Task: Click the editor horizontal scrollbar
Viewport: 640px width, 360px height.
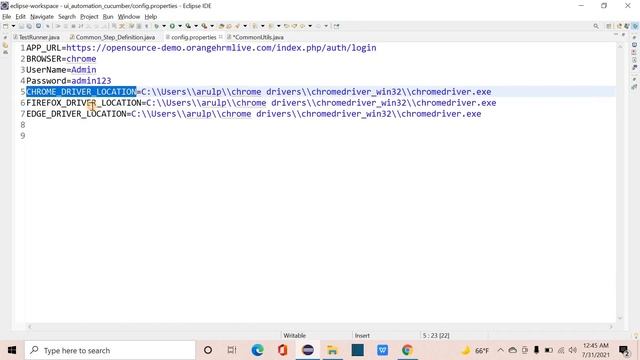Action: coord(320,327)
